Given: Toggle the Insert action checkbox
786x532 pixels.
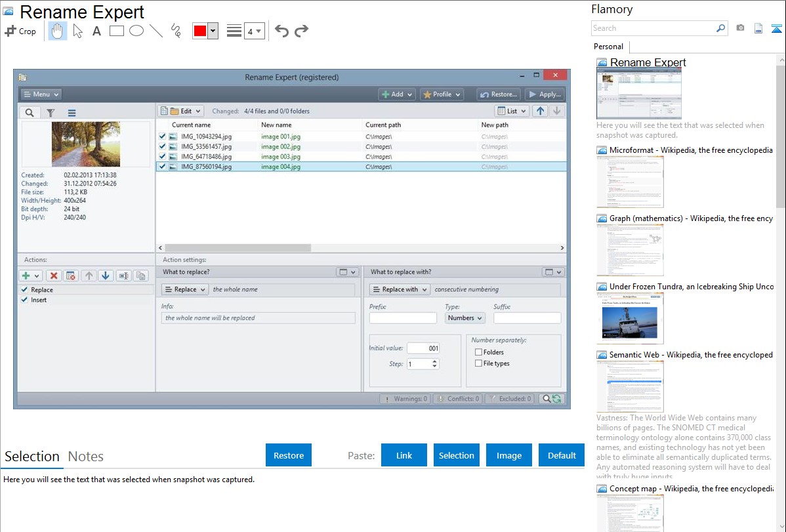Looking at the screenshot, I should pyautogui.click(x=24, y=300).
